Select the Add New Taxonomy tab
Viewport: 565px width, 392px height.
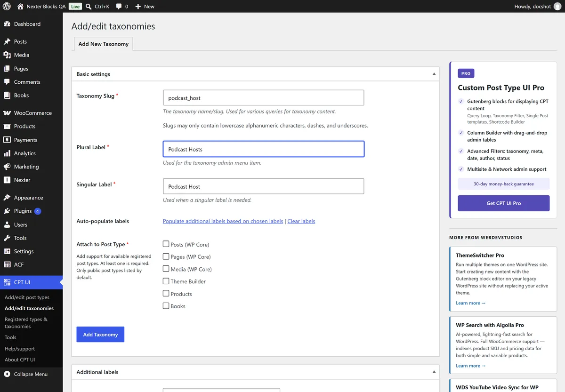104,44
